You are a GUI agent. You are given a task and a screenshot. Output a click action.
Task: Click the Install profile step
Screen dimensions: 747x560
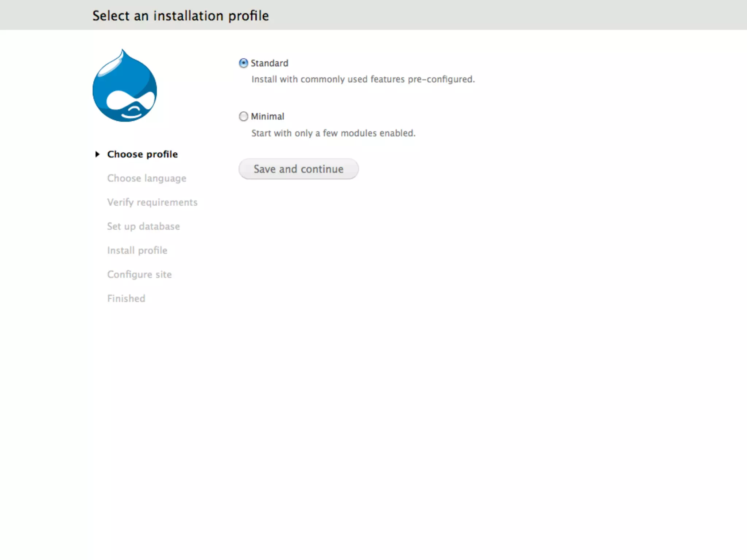click(x=137, y=250)
